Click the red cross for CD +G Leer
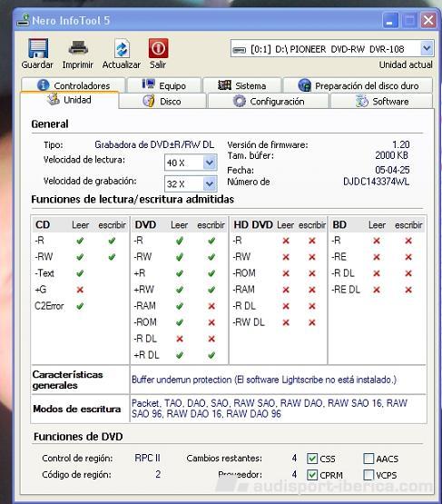This screenshot has height=504, width=442. 80,290
